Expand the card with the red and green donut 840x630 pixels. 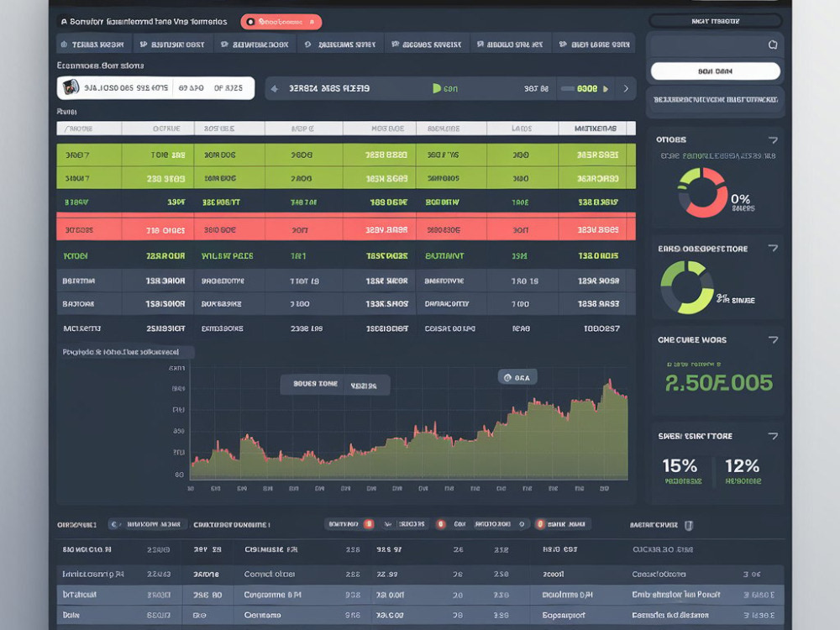coord(773,139)
